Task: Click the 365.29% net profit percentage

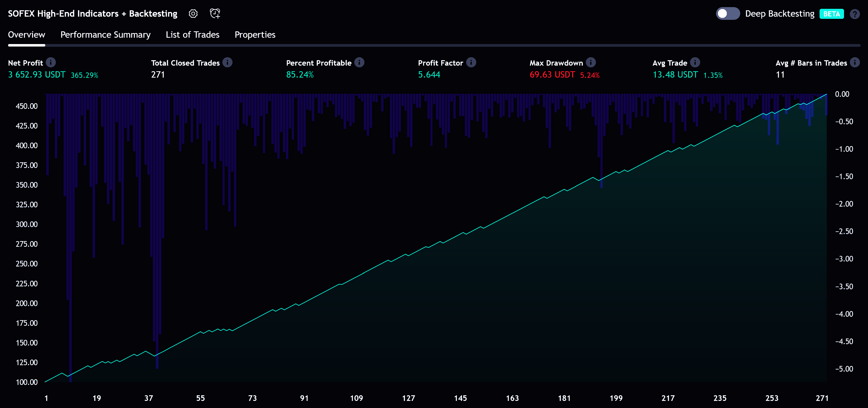Action: point(85,75)
